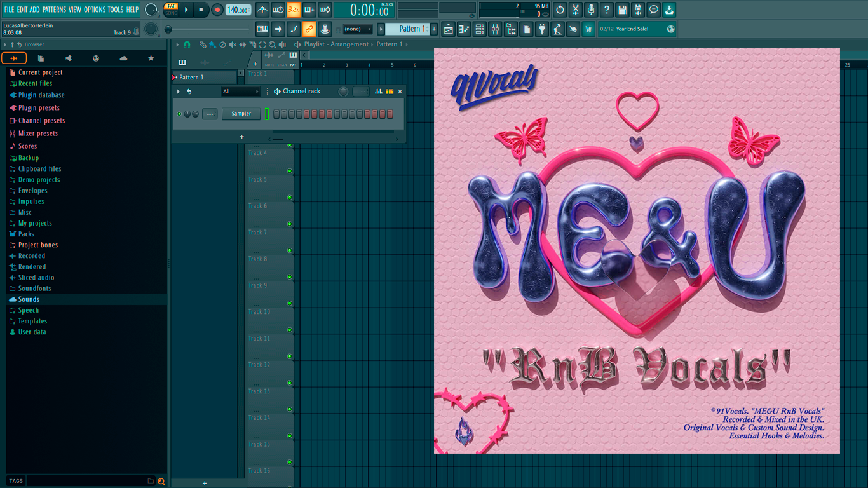Open the Mixer window
The height and width of the screenshot is (488, 868).
click(x=495, y=29)
